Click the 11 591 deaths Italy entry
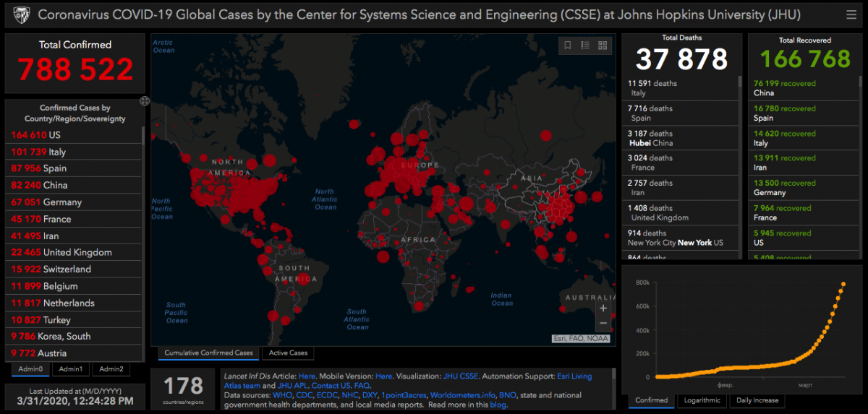 pos(680,88)
